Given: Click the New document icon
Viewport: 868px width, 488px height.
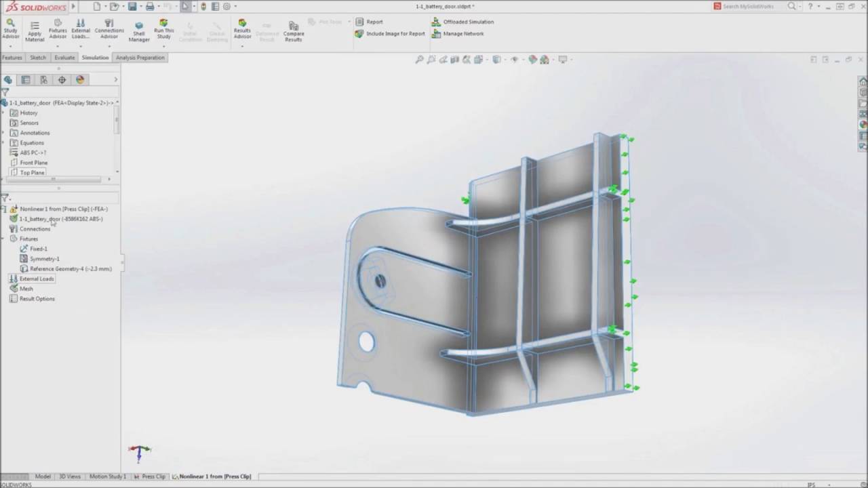Looking at the screenshot, I should click(x=96, y=6).
